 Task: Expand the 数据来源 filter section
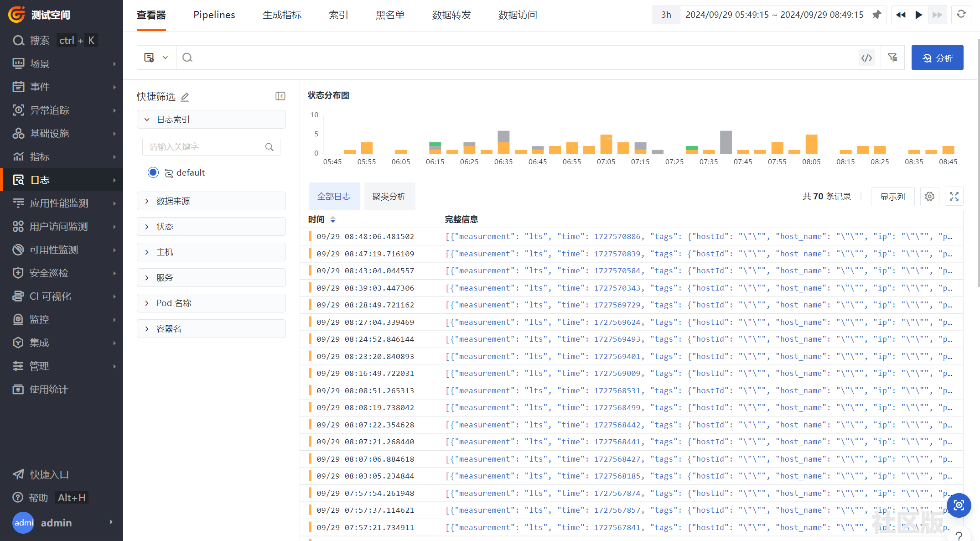pos(211,201)
